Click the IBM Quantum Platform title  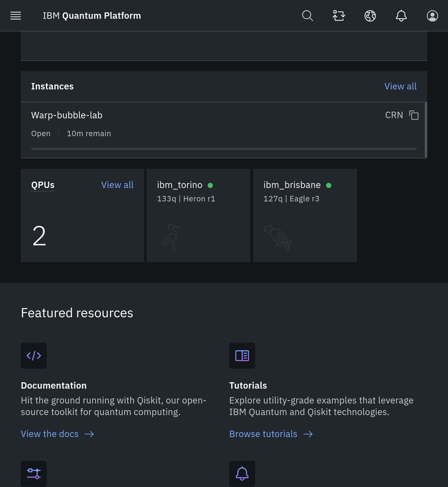pos(92,16)
